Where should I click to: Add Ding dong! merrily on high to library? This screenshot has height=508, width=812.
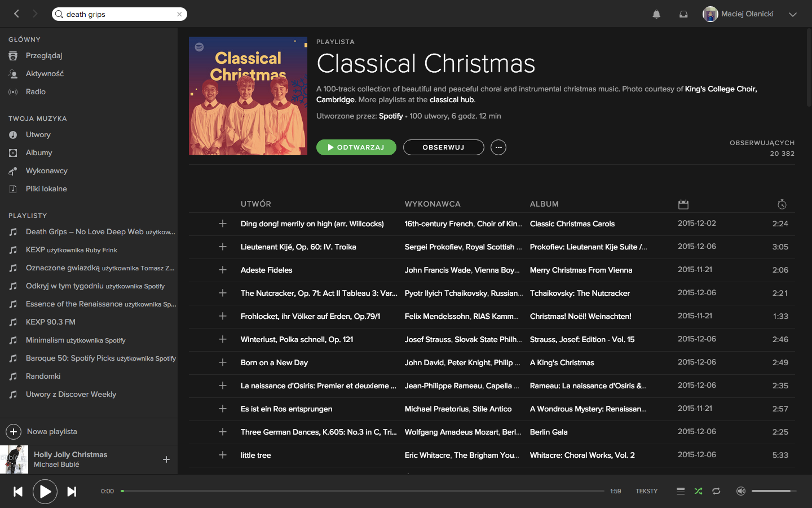(223, 224)
